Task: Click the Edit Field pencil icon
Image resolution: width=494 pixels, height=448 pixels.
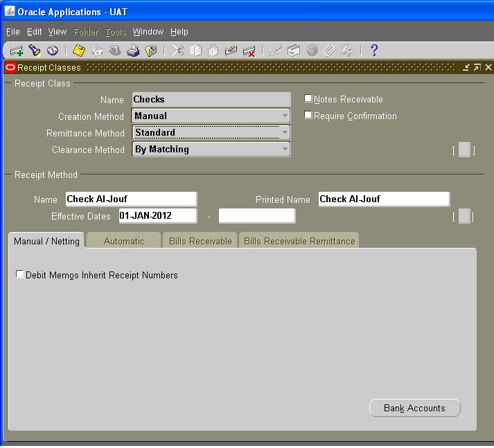Action: coord(276,51)
